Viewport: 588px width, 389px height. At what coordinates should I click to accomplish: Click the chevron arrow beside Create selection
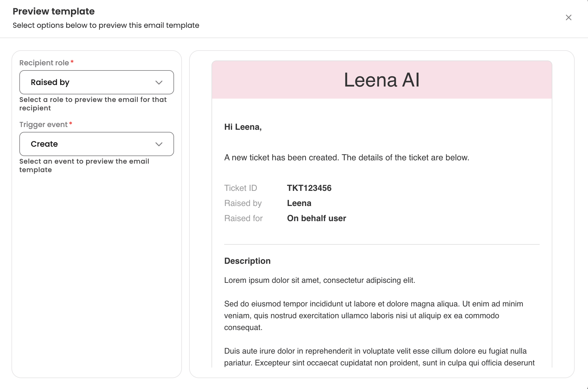pyautogui.click(x=159, y=144)
